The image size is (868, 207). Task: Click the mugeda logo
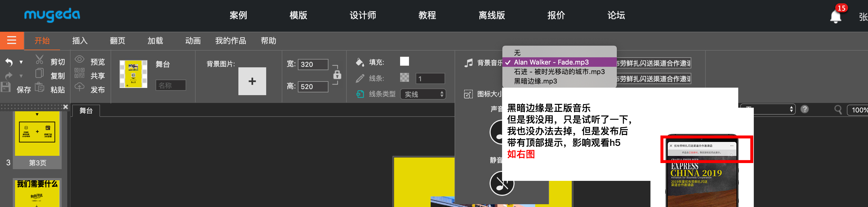(x=52, y=15)
